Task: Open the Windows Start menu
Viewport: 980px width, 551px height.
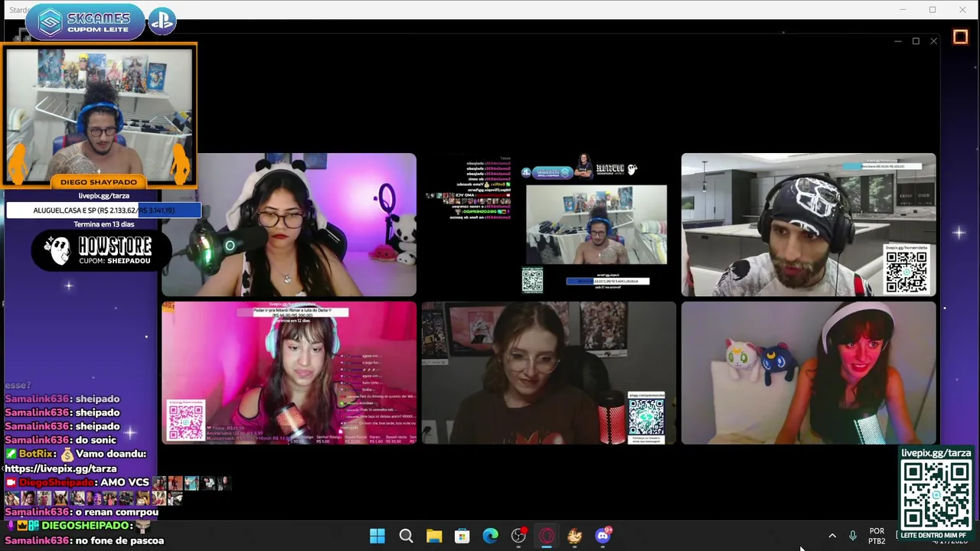Action: [x=377, y=536]
